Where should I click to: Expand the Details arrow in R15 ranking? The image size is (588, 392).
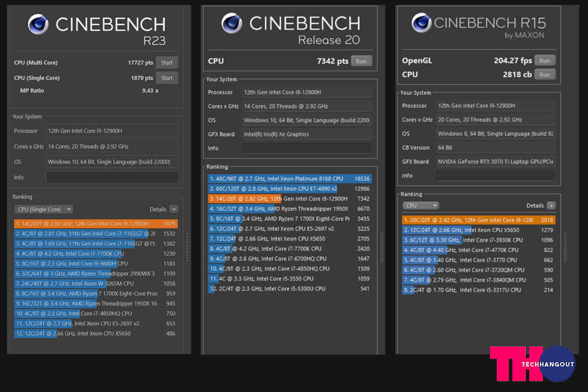551,206
